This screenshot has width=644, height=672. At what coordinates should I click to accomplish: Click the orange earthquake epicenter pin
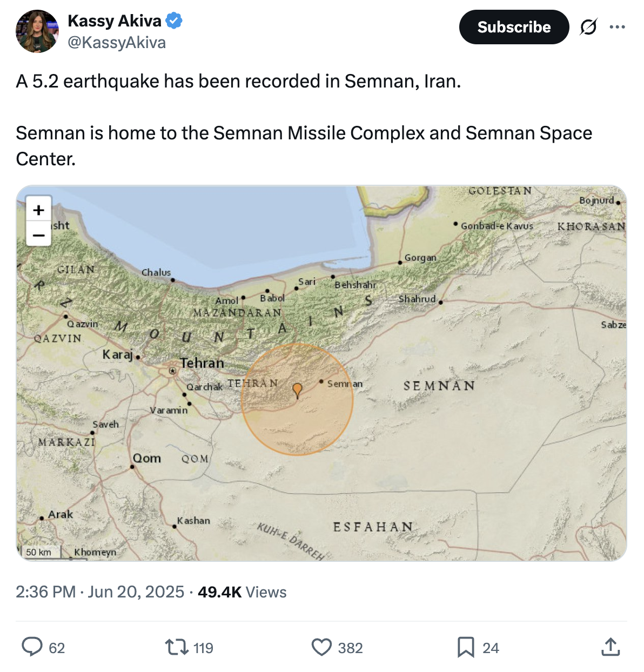[297, 390]
